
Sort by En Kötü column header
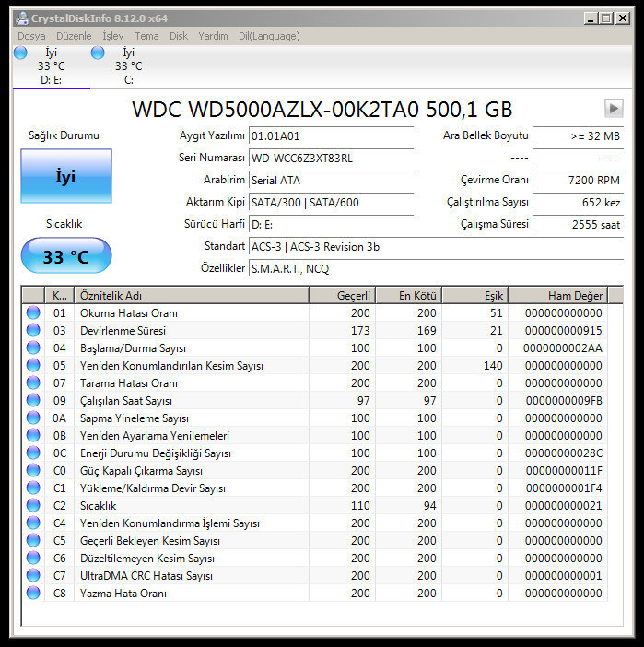[x=409, y=296]
